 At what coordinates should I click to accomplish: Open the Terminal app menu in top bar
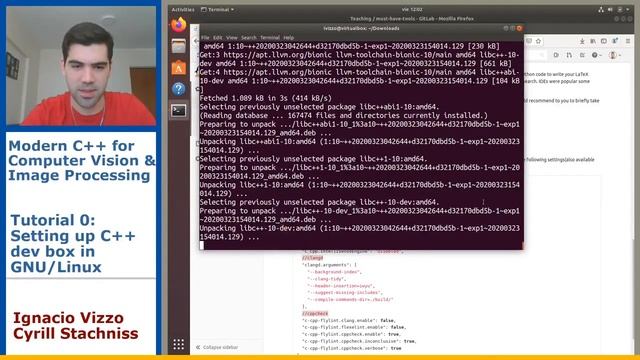(x=218, y=9)
